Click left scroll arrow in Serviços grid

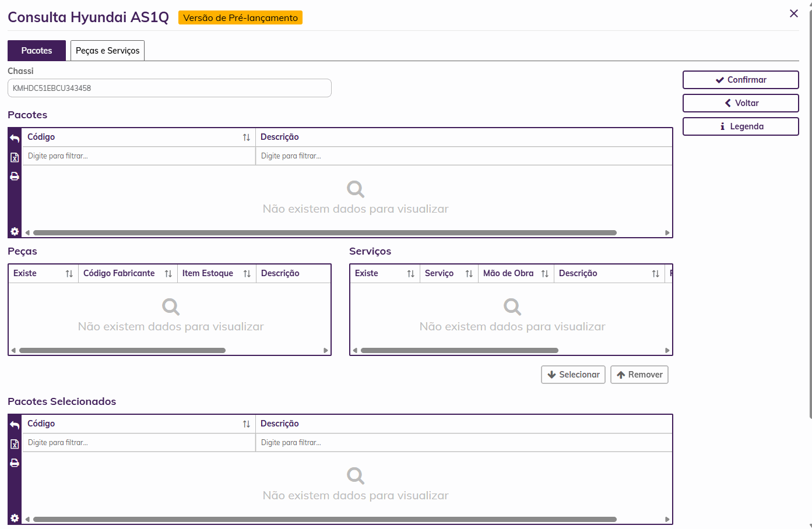click(355, 351)
